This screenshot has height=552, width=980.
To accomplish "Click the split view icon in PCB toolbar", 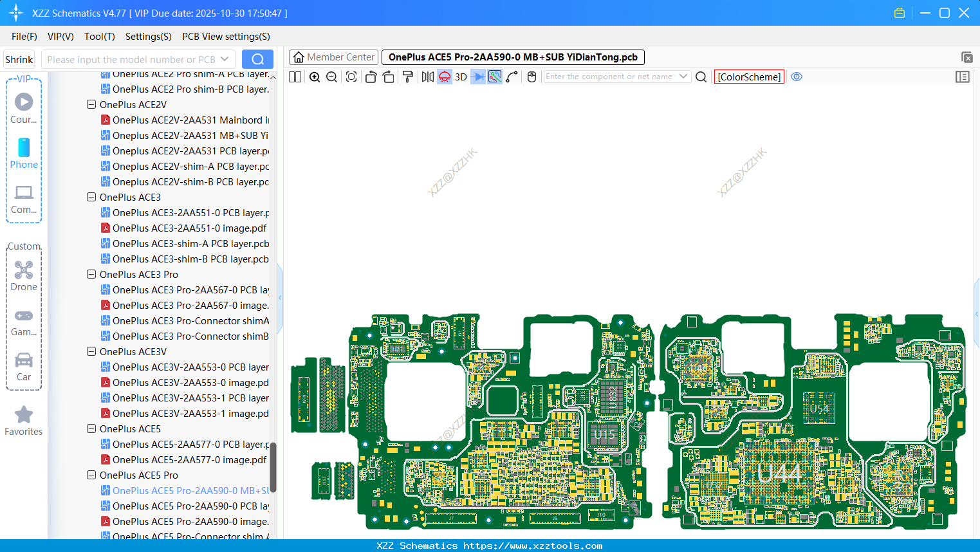I will point(295,77).
